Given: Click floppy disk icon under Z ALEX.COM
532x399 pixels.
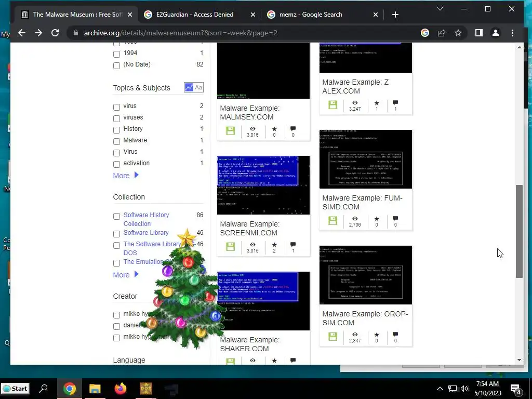Looking at the screenshot, I should pyautogui.click(x=333, y=105).
